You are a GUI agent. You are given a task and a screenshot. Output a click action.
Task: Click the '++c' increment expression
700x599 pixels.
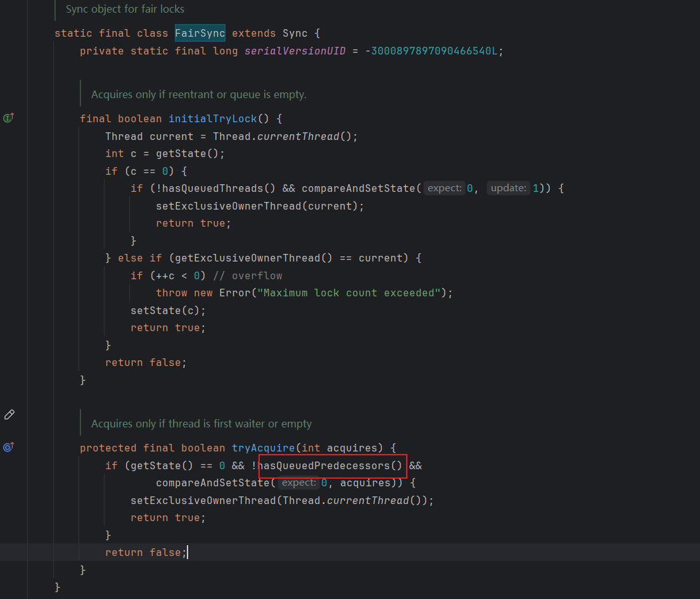click(165, 276)
